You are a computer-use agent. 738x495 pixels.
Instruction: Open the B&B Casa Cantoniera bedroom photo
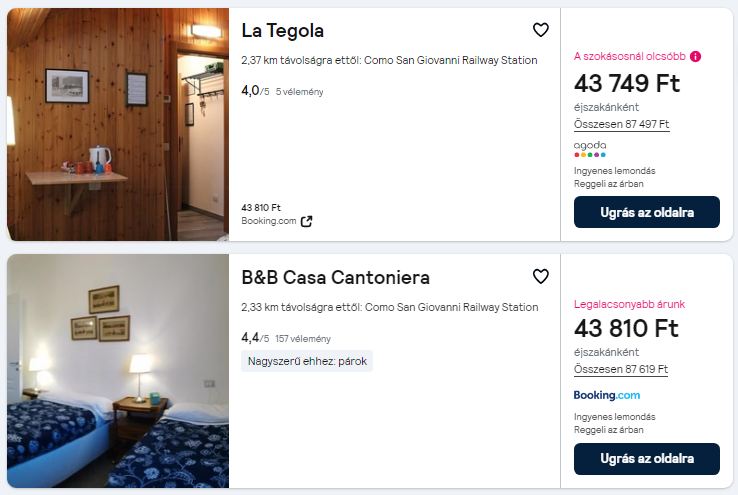point(118,371)
